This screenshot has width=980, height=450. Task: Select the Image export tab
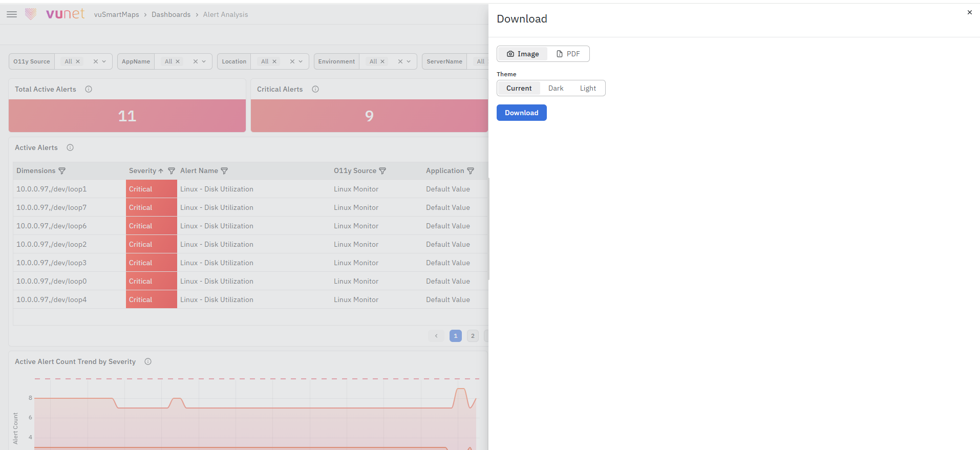coord(523,54)
